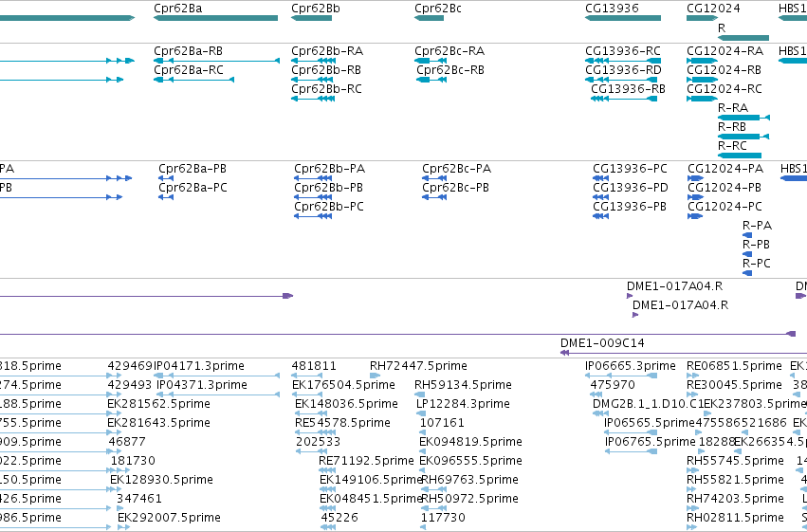Select protein R-PA label
The height and width of the screenshot is (532, 807).
click(x=757, y=226)
